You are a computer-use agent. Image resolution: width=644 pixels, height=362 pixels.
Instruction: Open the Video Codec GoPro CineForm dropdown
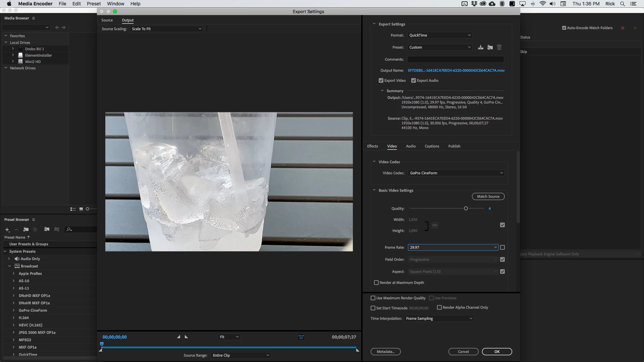(x=456, y=173)
